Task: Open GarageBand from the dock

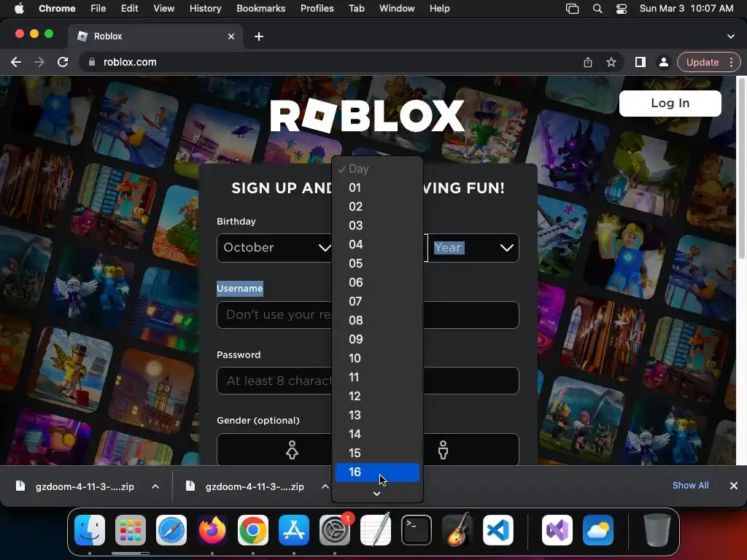Action: tap(457, 530)
